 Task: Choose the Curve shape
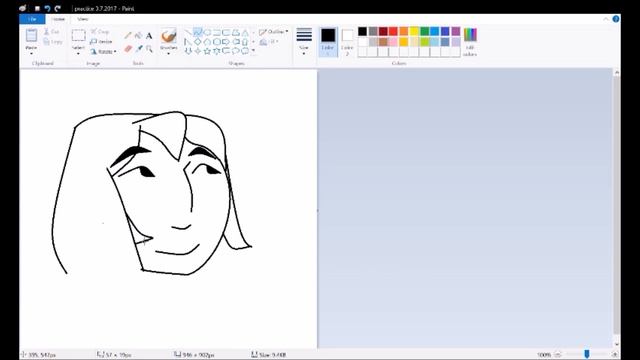(x=198, y=32)
